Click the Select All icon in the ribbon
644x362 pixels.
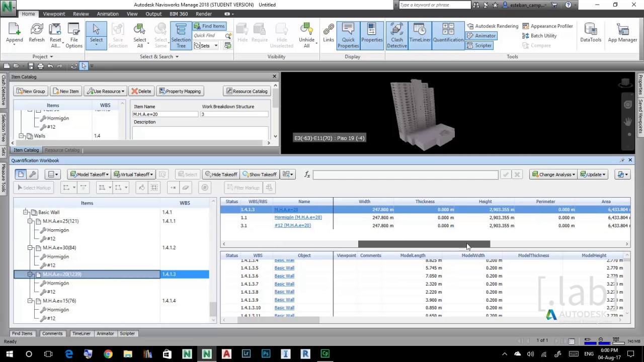(x=140, y=35)
